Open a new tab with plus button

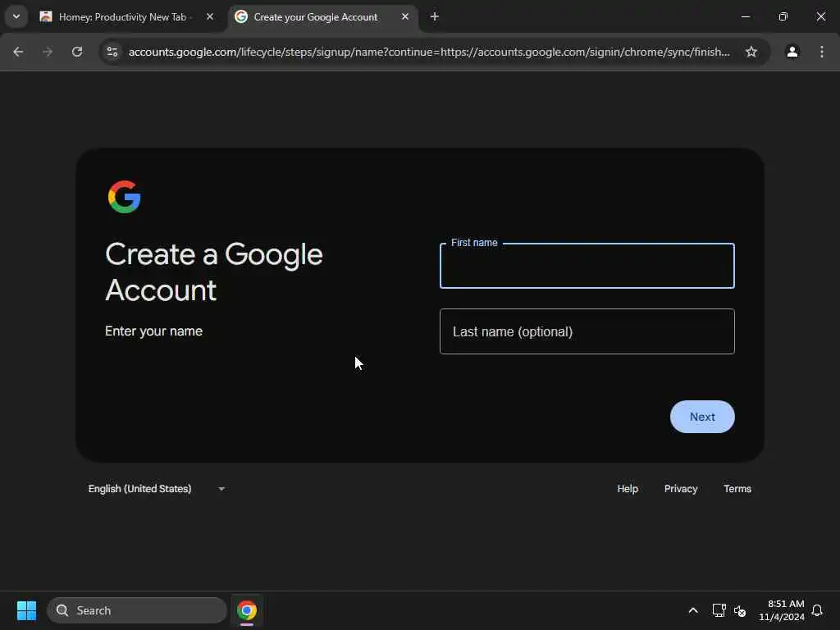(x=435, y=16)
